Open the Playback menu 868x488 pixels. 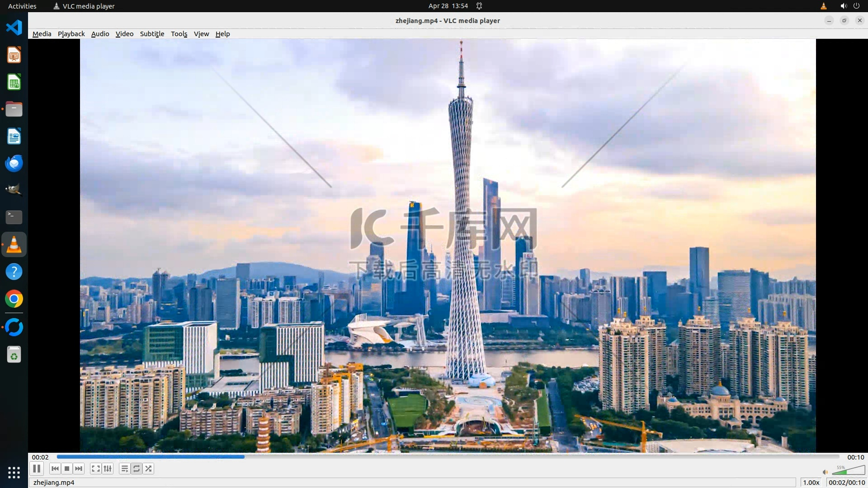pyautogui.click(x=71, y=34)
